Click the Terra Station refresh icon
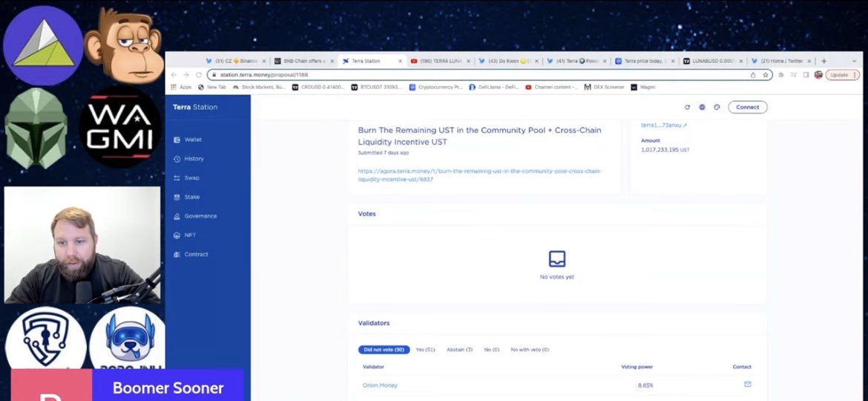The height and width of the screenshot is (401, 868). pos(688,108)
